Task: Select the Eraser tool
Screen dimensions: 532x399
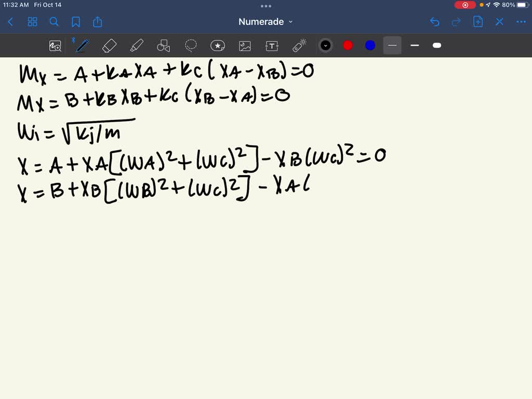Action: click(x=109, y=45)
